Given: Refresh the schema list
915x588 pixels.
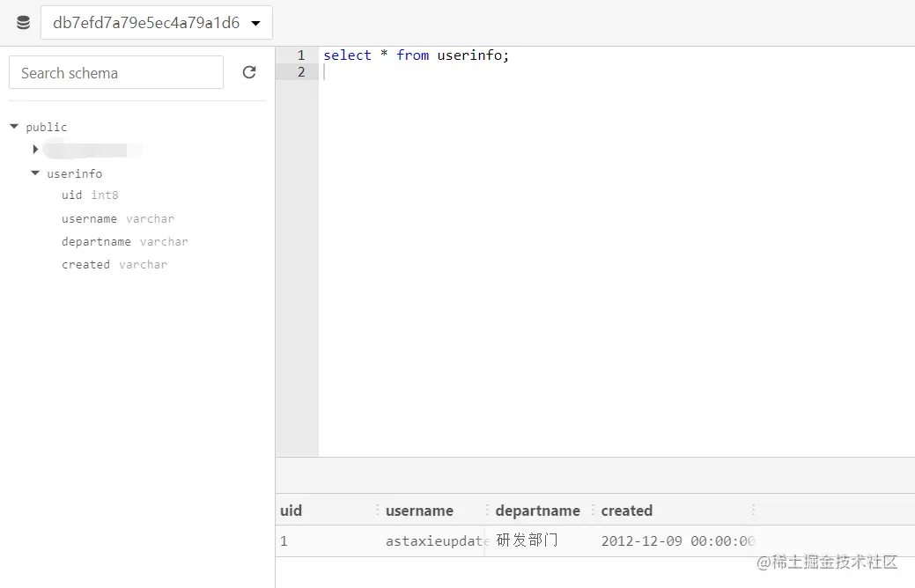Looking at the screenshot, I should 249,72.
